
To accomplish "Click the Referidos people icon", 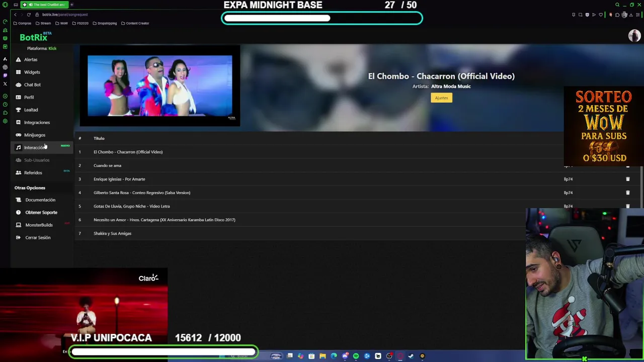I will (x=19, y=172).
